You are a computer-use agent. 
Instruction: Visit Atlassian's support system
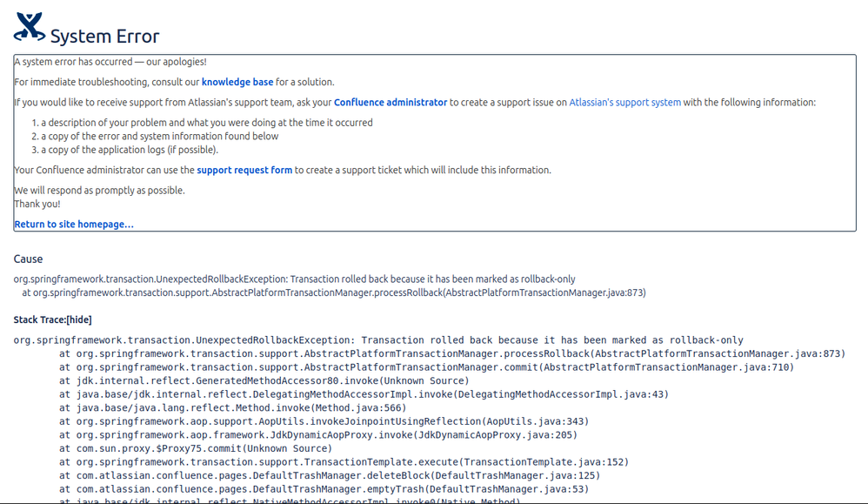[624, 102]
